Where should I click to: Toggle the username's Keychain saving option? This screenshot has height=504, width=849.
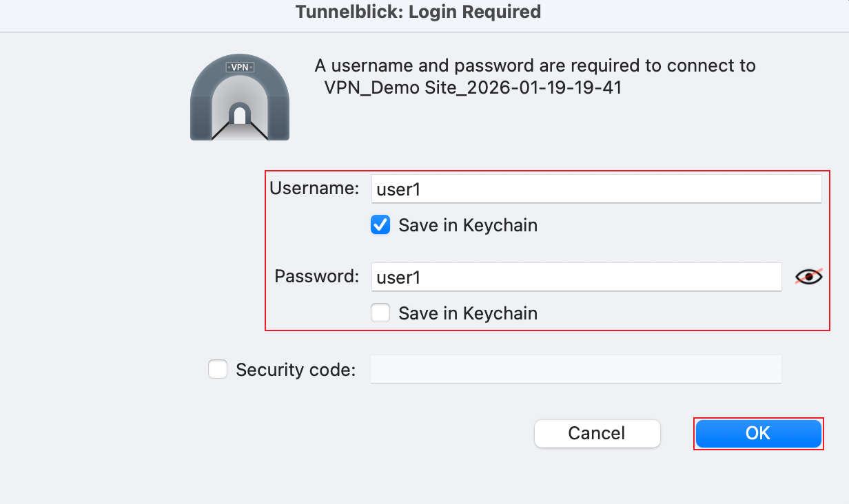click(x=380, y=224)
